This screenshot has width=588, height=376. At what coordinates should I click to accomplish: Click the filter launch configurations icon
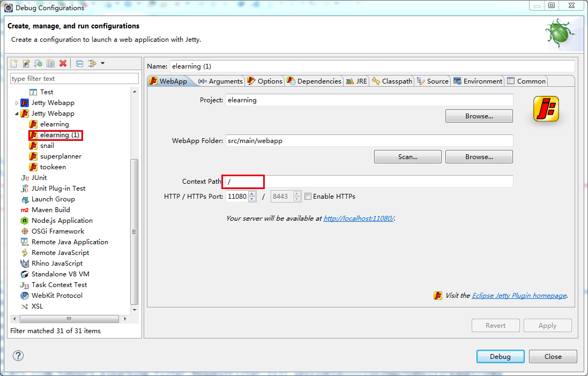point(92,63)
